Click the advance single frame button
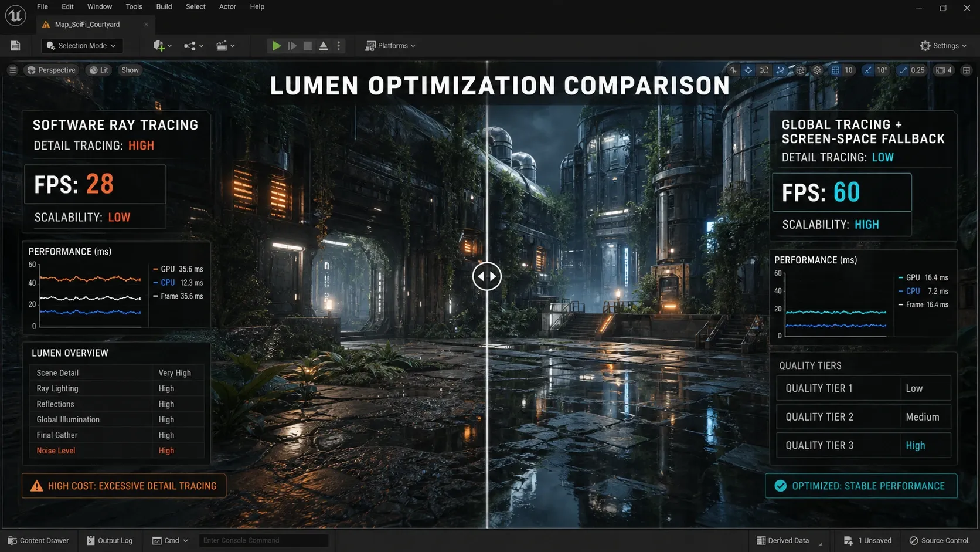The width and height of the screenshot is (980, 552). click(292, 46)
